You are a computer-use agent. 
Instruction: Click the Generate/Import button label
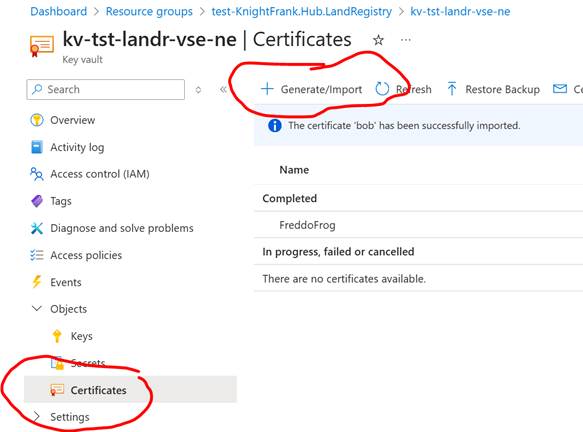321,90
